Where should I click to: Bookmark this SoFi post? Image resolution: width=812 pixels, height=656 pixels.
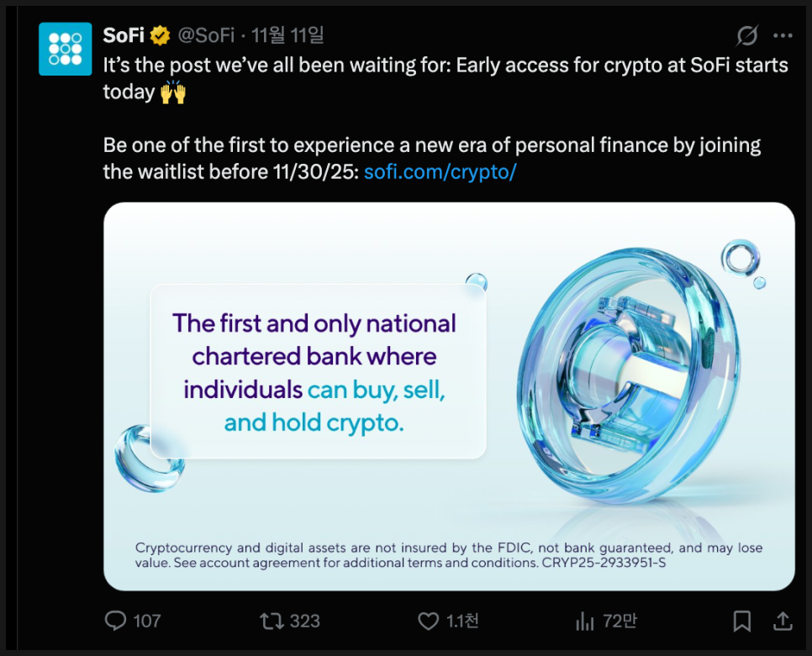tap(741, 621)
